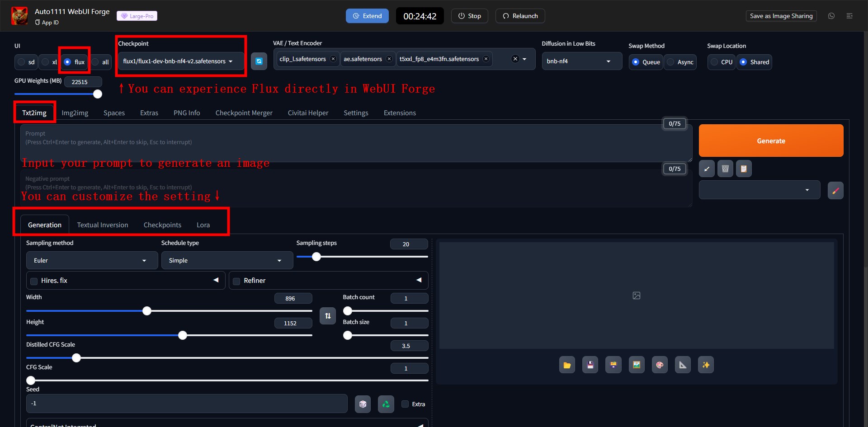Viewport: 868px width, 427px height.
Task: Clear all VAE / Text Encoder selections
Action: pos(515,59)
